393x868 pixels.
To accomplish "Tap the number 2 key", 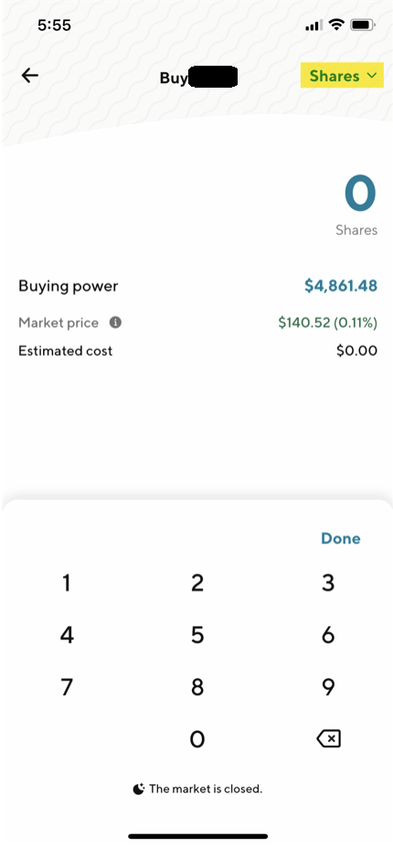I will point(197,583).
